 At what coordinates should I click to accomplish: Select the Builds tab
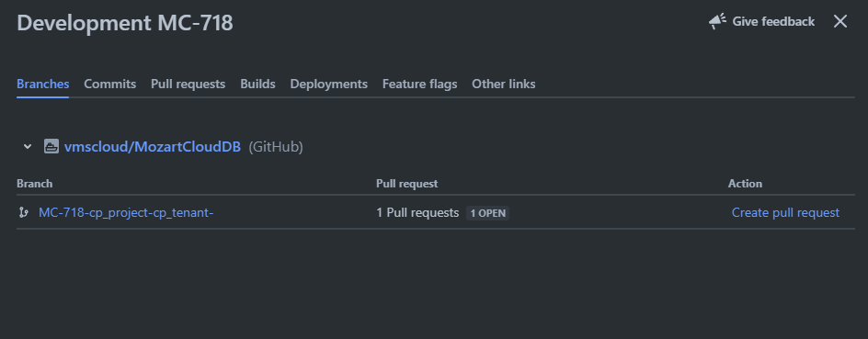click(x=257, y=84)
